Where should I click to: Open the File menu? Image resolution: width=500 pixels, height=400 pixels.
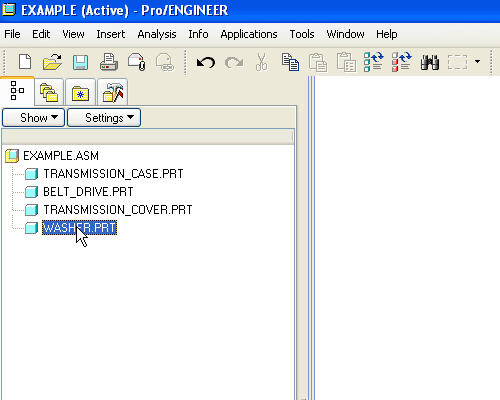coord(12,34)
